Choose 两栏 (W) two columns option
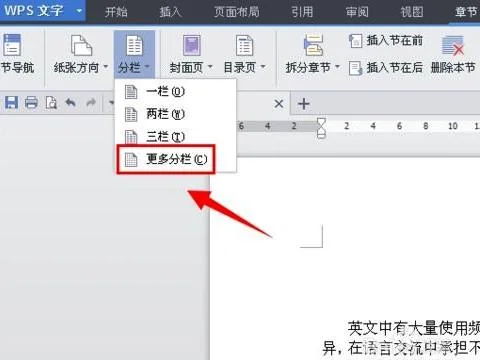 175,114
